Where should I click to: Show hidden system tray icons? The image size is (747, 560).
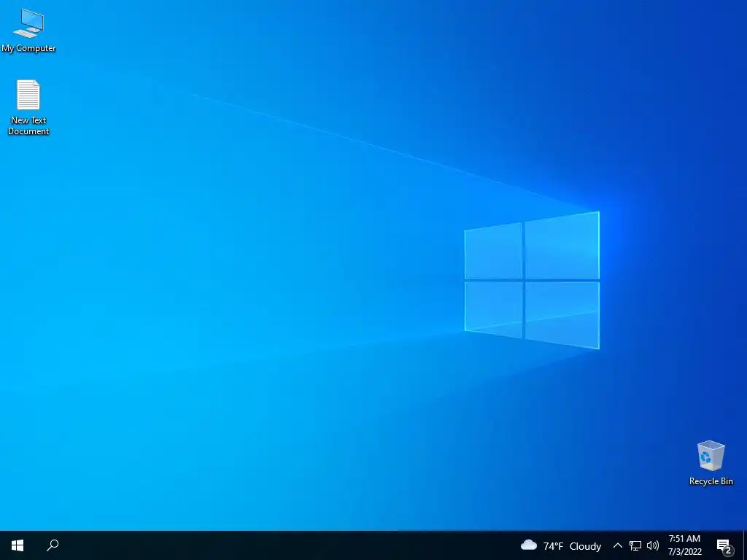(x=617, y=545)
